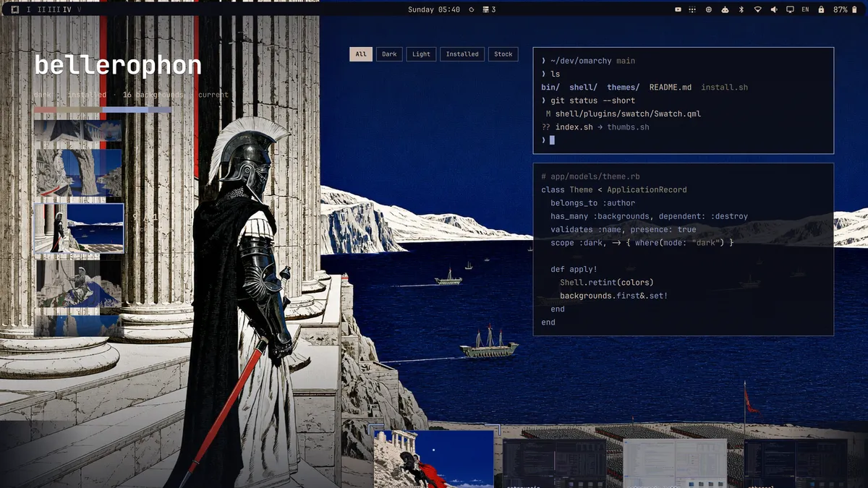The image size is (868, 488).
Task: Select the archer warrior background thumbnail
Action: pos(77,283)
